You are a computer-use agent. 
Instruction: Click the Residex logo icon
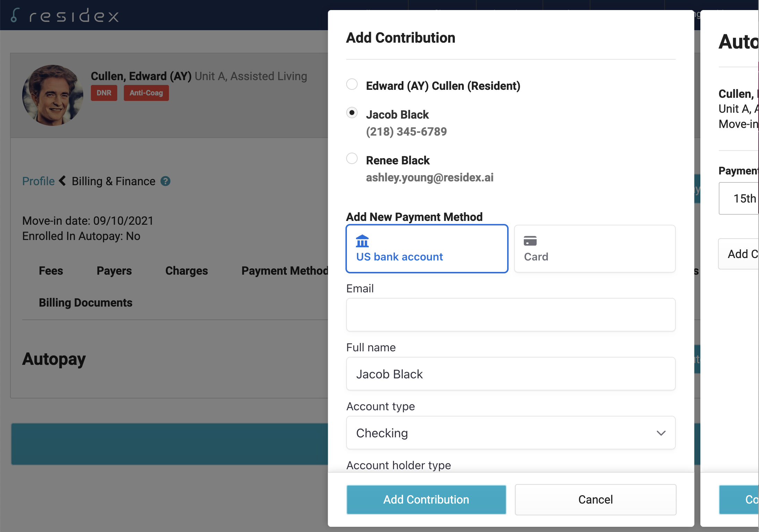(x=15, y=15)
